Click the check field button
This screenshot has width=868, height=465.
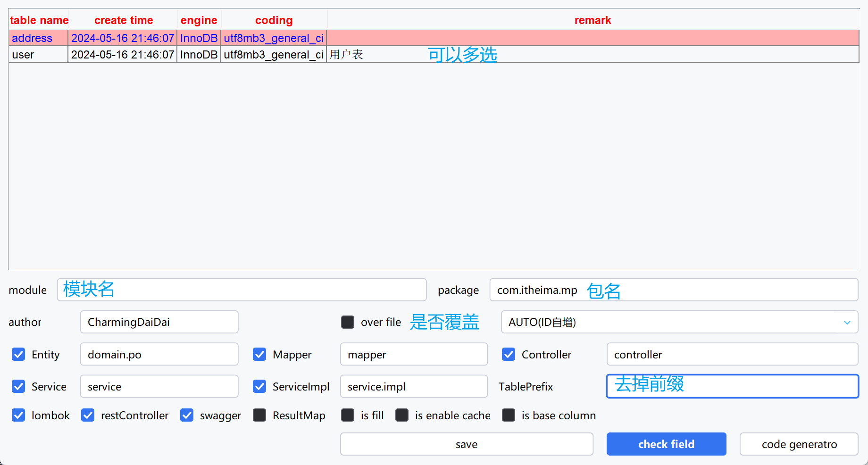[x=666, y=444]
